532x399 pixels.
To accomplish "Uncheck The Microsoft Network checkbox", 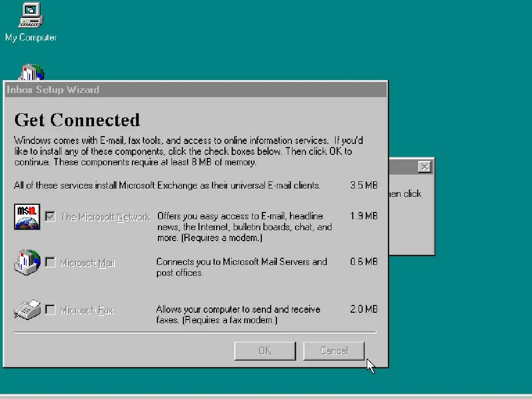I will [x=50, y=217].
